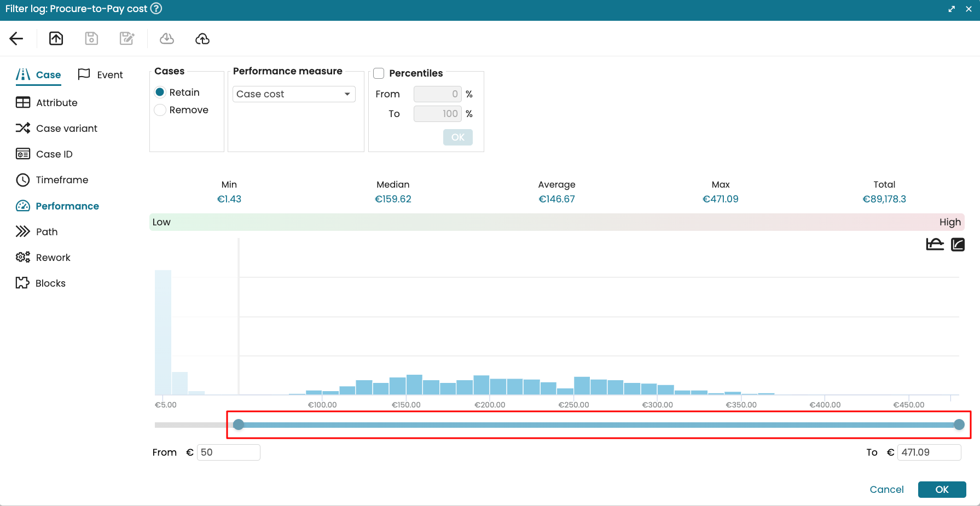
Task: Click the right handle of the cost range slider
Action: coord(959,424)
